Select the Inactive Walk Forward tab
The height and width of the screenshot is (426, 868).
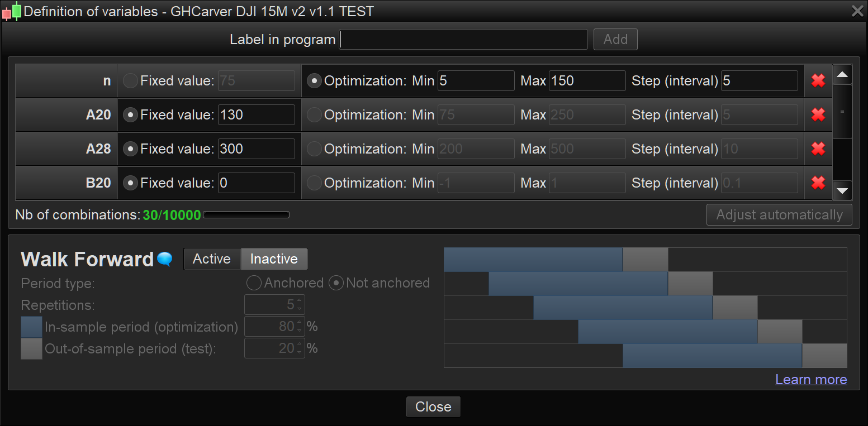click(x=274, y=259)
